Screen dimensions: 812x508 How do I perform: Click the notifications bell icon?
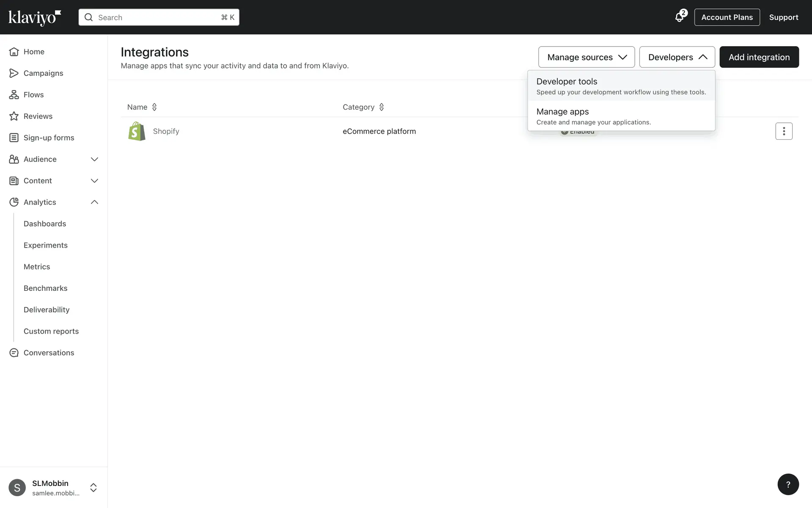[x=679, y=17]
